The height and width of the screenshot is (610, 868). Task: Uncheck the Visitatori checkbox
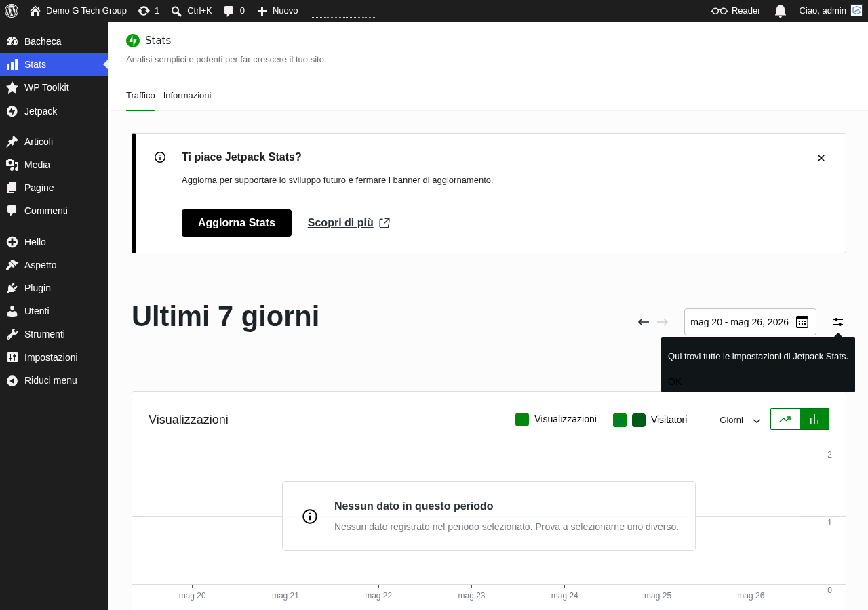pos(620,420)
